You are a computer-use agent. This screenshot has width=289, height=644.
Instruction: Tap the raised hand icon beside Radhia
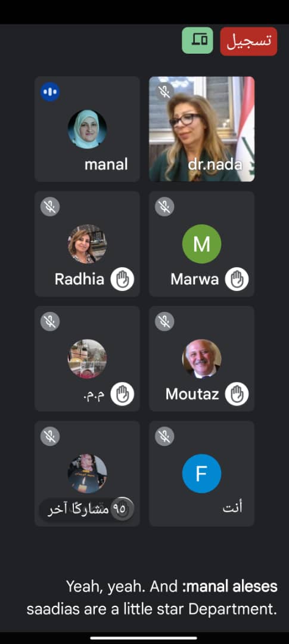coord(122,279)
